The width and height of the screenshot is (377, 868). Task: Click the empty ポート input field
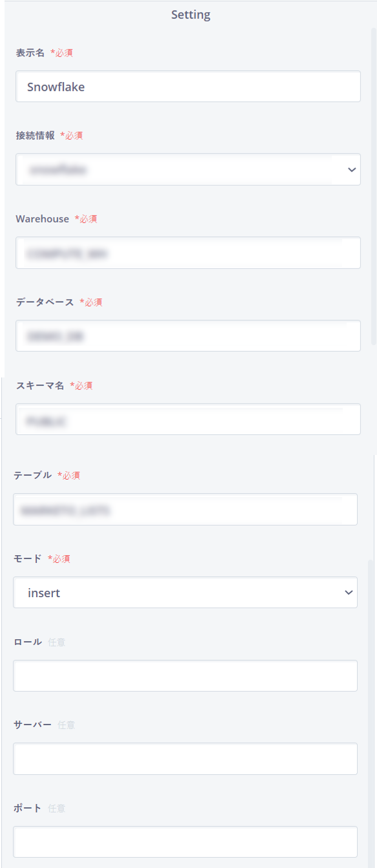point(185,842)
